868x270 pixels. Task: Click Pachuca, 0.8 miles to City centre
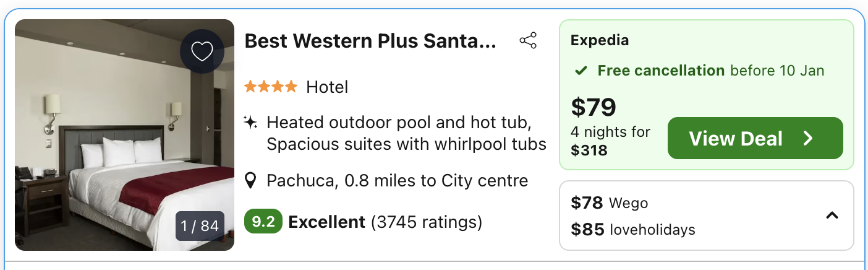coord(397,181)
